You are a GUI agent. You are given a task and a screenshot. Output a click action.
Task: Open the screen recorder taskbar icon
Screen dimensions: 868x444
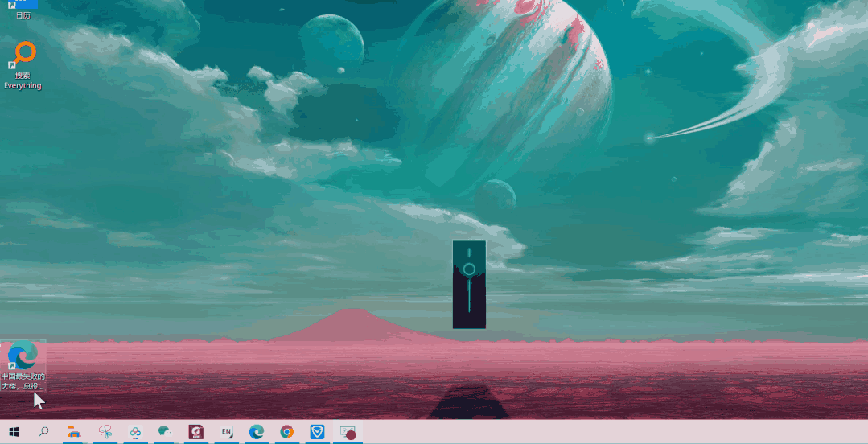pyautogui.click(x=348, y=432)
